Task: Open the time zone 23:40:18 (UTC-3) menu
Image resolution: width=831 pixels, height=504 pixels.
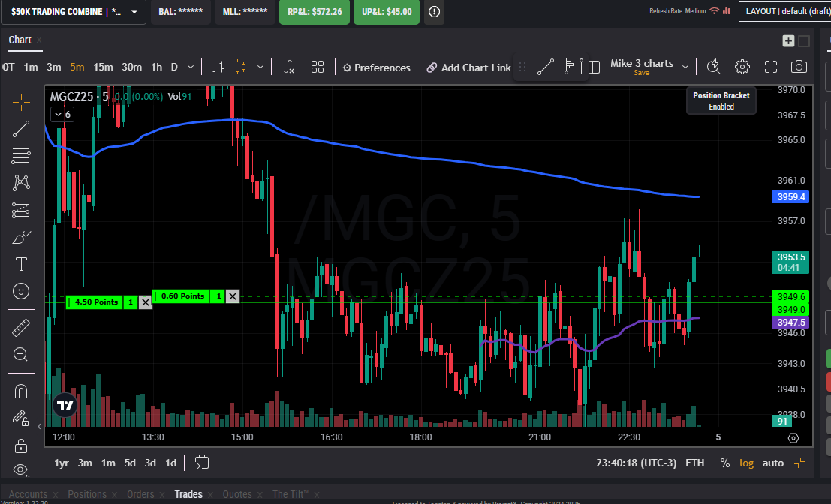Action: 636,463
